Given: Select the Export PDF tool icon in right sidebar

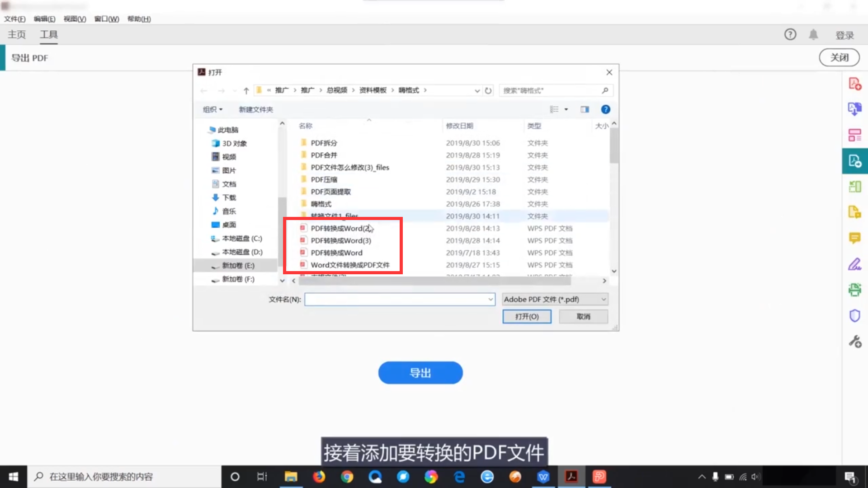Looking at the screenshot, I should (x=855, y=161).
